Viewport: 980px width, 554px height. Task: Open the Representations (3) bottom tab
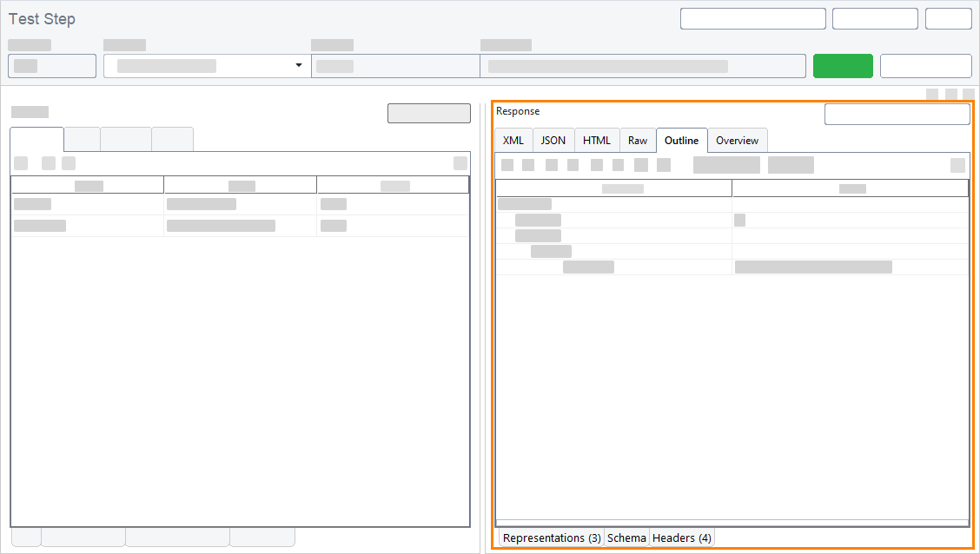[552, 538]
